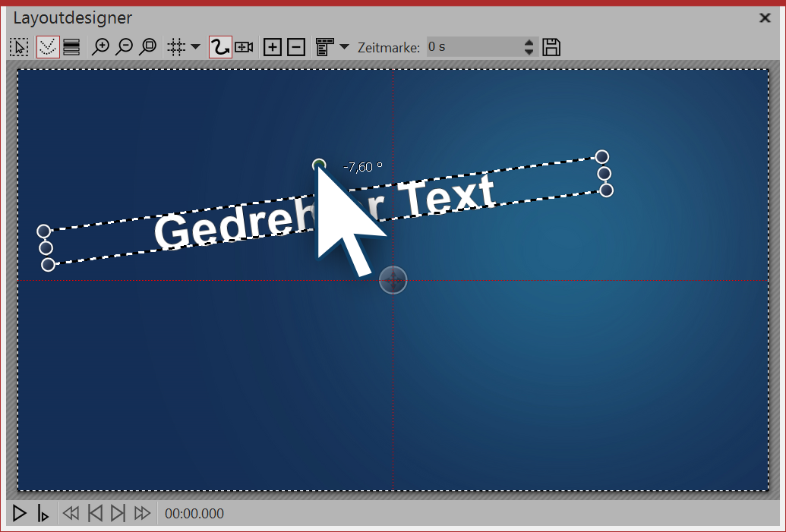
Task: Select the selection arrow tool
Action: click(x=18, y=46)
